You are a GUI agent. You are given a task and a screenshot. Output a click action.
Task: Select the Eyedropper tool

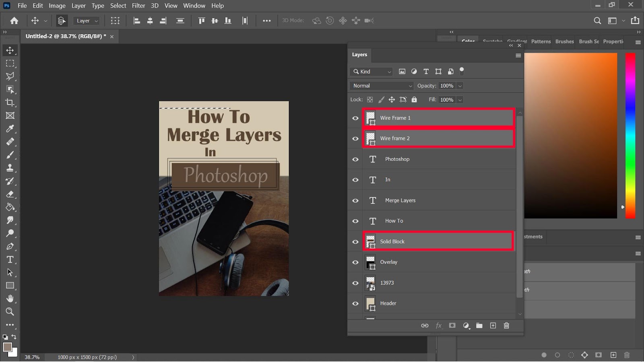click(10, 129)
